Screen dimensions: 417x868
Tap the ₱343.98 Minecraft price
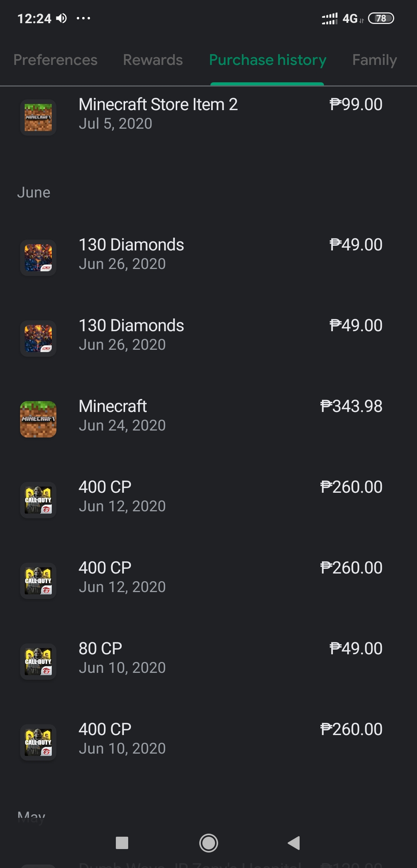351,407
